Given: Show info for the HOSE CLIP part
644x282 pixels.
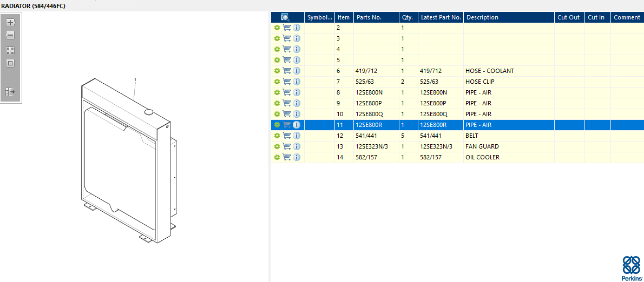Looking at the screenshot, I should coord(297,82).
